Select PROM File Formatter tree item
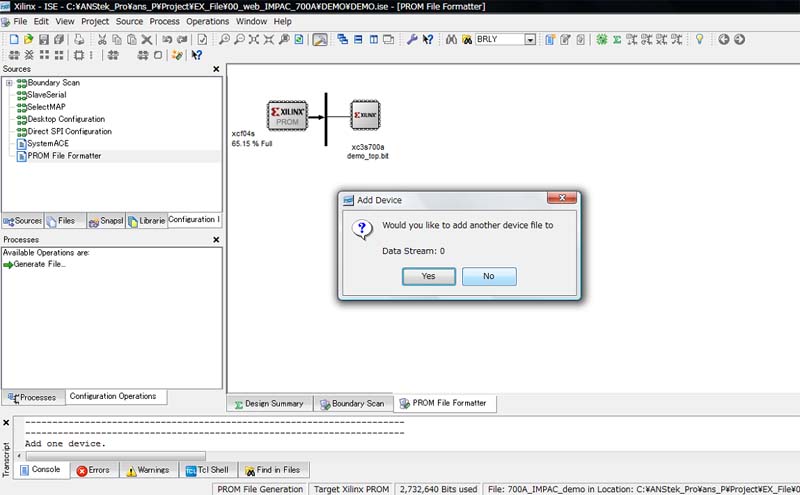The image size is (800, 495). (x=64, y=156)
